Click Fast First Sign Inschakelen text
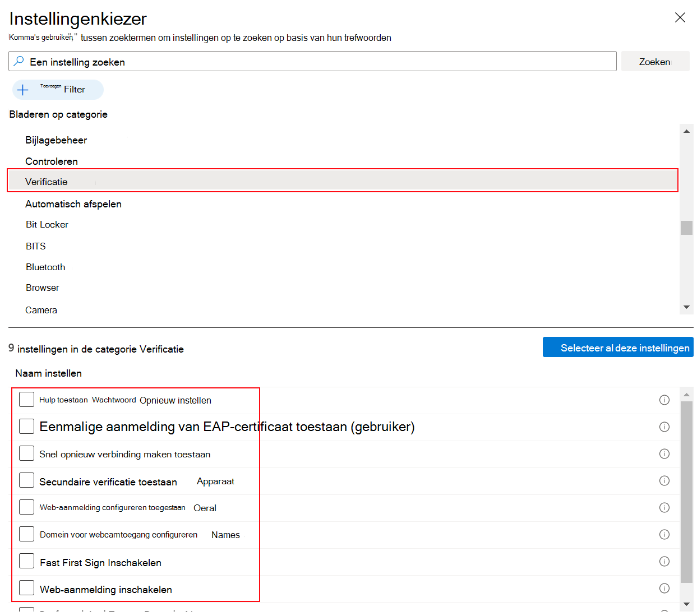This screenshot has width=697, height=616. coord(100,563)
